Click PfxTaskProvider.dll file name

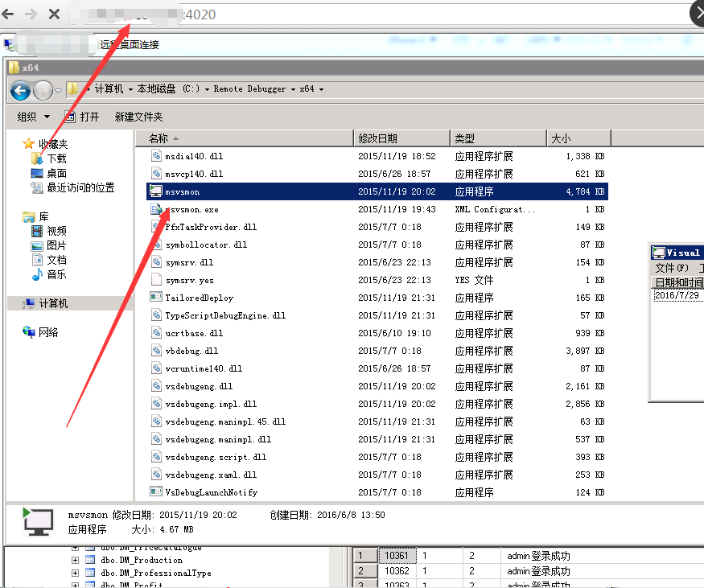(211, 227)
